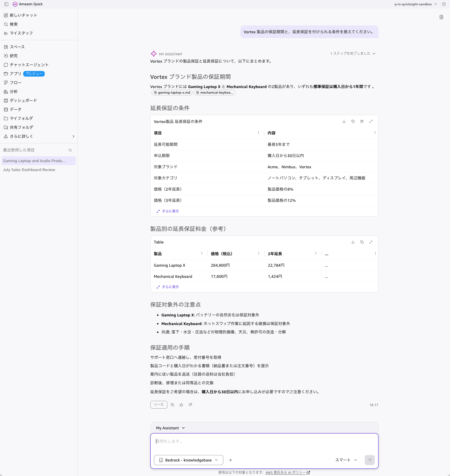Screen dimensions: 450x476
Task: Download the 製品別 Table
Action: point(353,242)
